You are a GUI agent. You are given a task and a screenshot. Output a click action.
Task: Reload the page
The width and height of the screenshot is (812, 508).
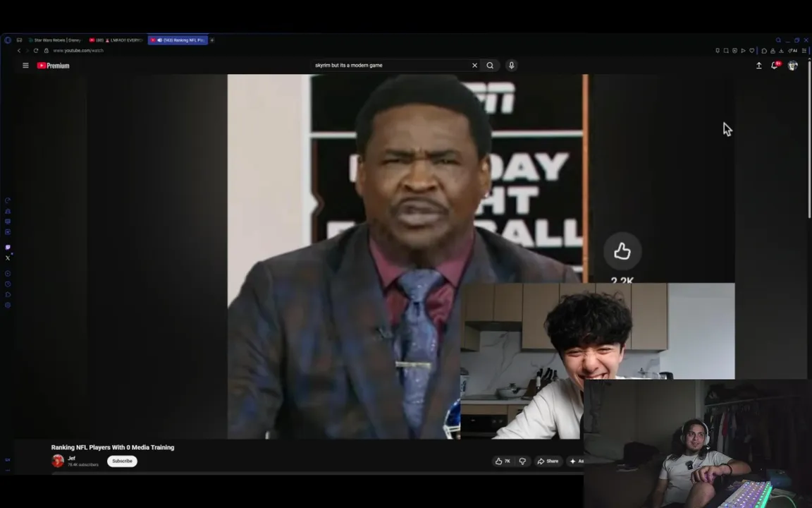[36, 50]
